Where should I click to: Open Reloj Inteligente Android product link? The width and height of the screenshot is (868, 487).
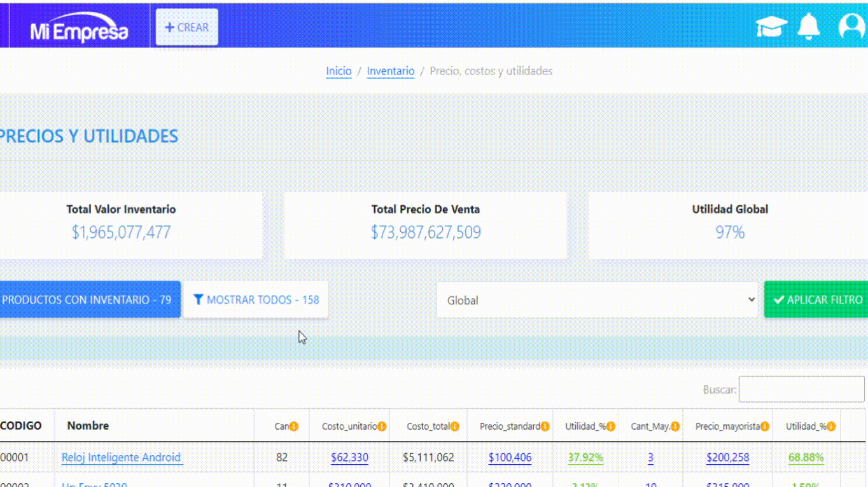tap(122, 457)
